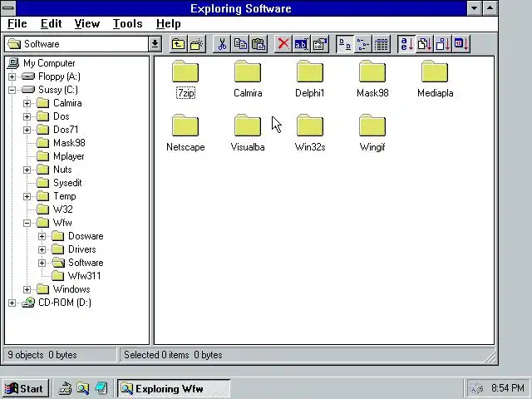Go up one folder level

pos(178,44)
